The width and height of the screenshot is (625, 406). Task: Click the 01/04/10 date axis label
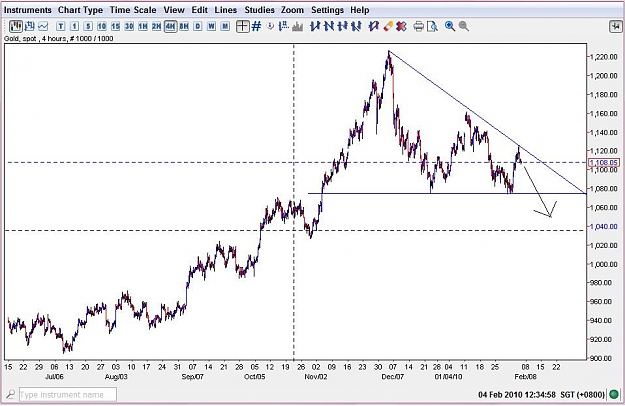[448, 377]
